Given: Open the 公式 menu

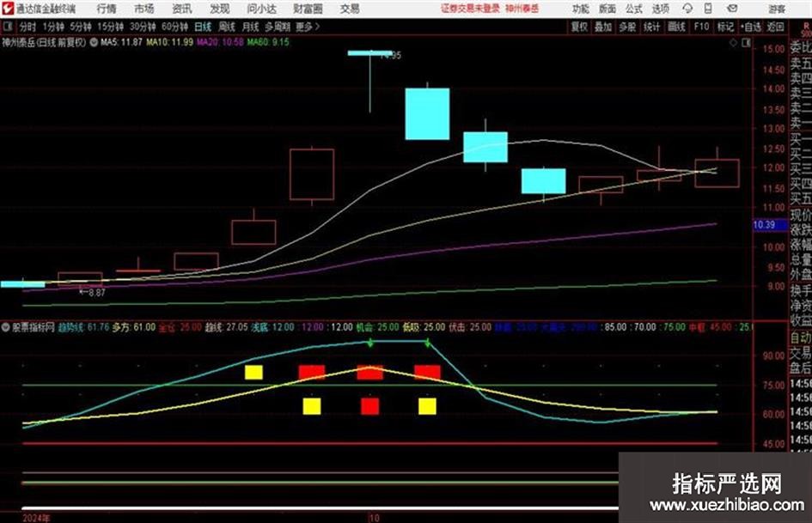Looking at the screenshot, I should coord(634,9).
